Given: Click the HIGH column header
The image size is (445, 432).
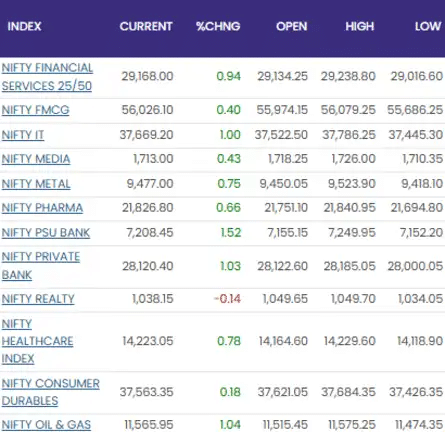Looking at the screenshot, I should point(360,26).
